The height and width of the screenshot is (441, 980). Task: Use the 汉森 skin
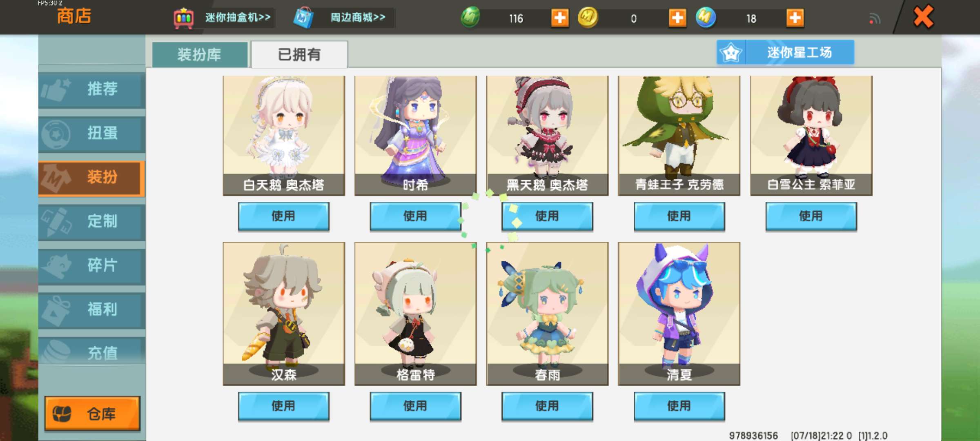pyautogui.click(x=284, y=406)
